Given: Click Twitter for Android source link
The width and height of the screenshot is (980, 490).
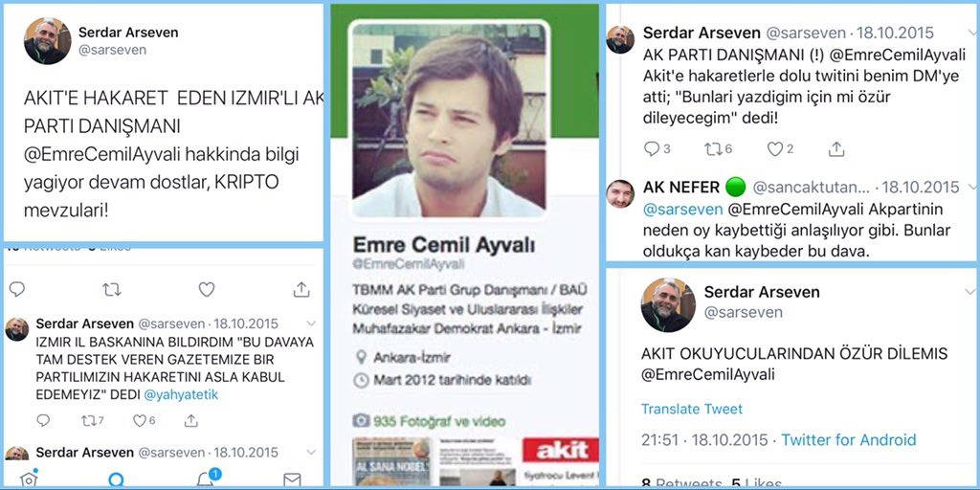Looking at the screenshot, I should 848,439.
